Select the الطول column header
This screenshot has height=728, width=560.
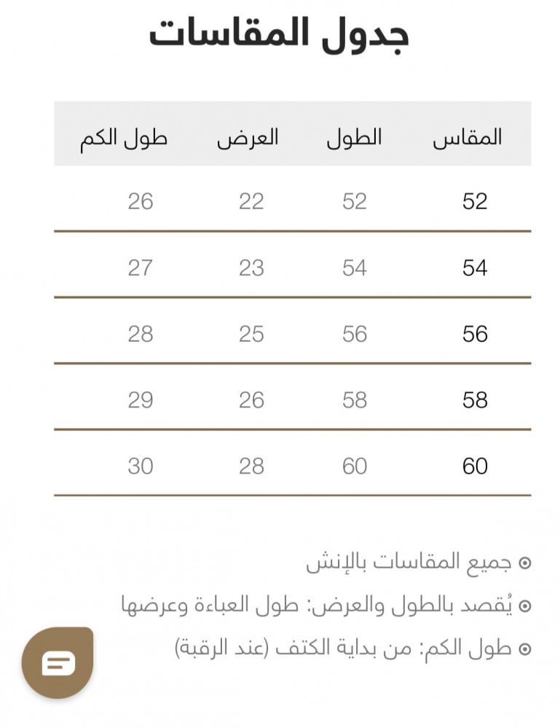click(x=354, y=137)
